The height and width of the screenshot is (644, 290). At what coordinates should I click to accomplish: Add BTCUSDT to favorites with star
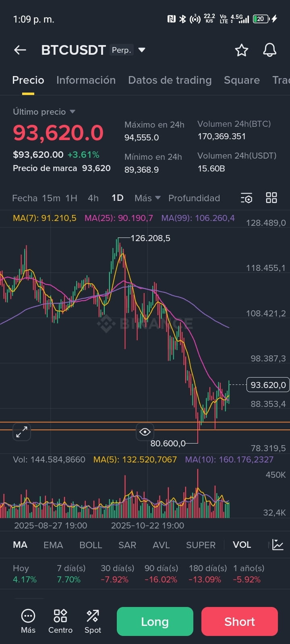coord(242,50)
